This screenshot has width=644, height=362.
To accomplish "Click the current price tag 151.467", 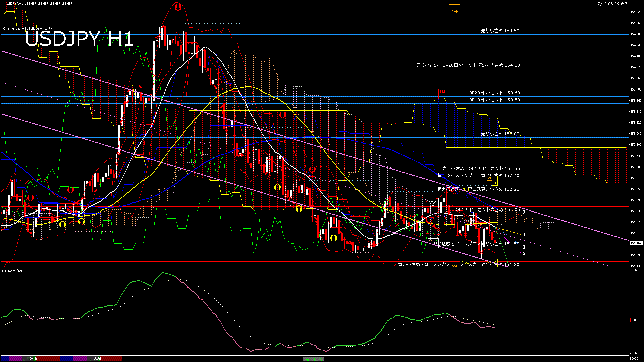I will point(636,243).
